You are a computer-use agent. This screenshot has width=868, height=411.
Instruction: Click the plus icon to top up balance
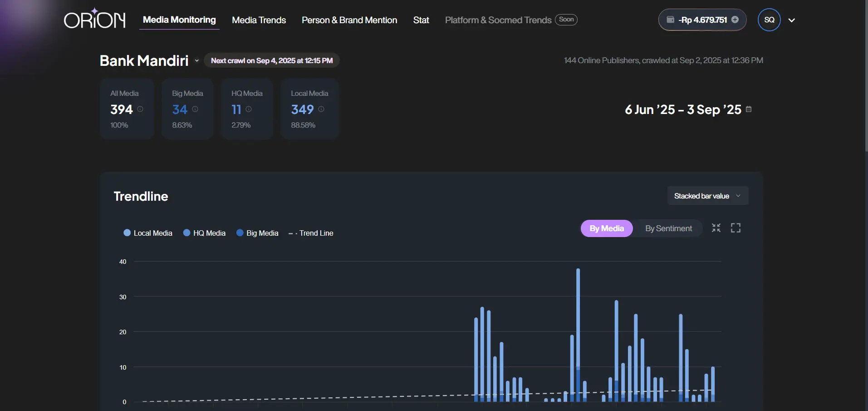735,20
